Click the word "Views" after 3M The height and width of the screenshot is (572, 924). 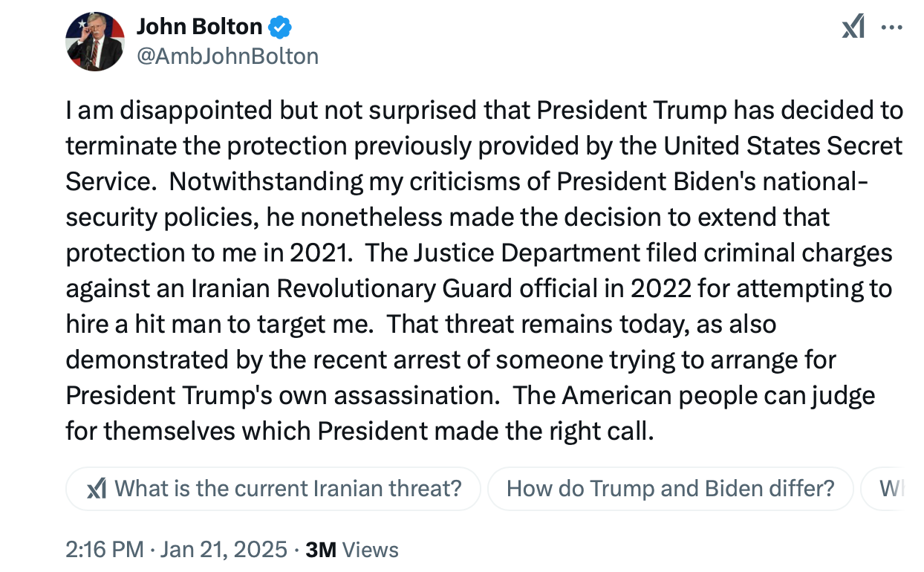pyautogui.click(x=371, y=550)
